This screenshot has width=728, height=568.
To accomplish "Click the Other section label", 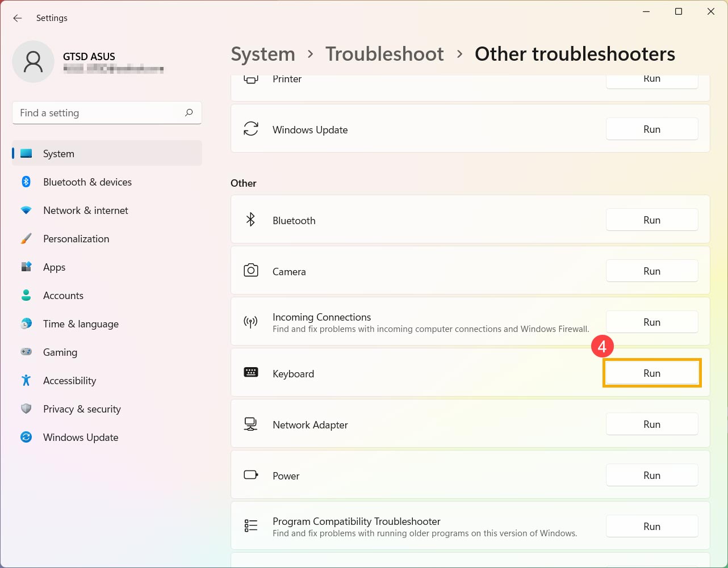I will (x=244, y=183).
